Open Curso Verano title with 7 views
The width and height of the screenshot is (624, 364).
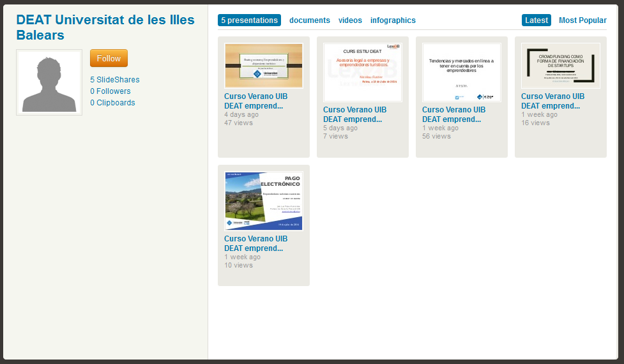pos(354,114)
